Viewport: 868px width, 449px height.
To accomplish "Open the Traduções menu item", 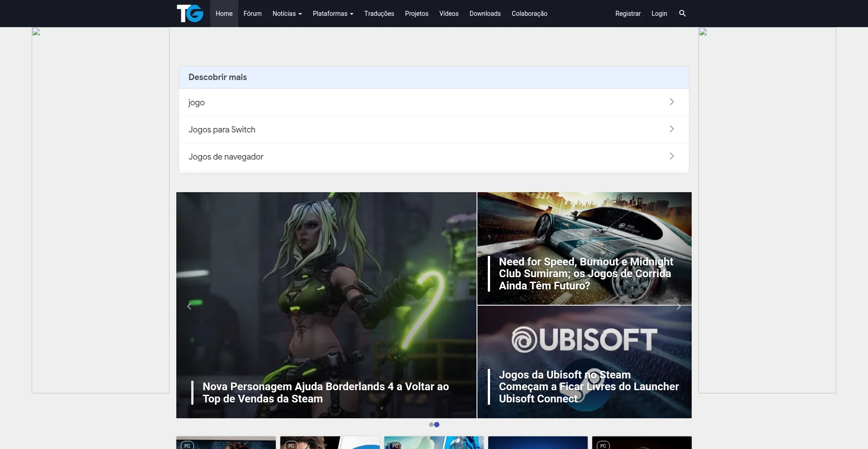I will click(379, 14).
